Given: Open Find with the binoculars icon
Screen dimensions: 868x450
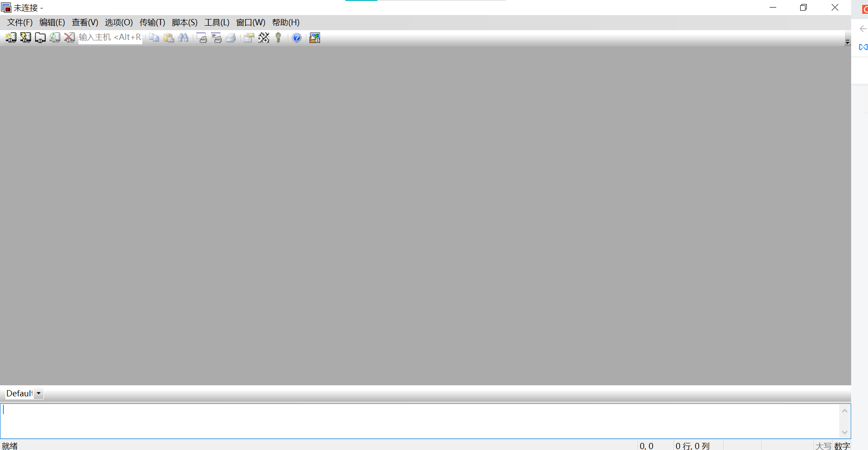Looking at the screenshot, I should (x=184, y=38).
